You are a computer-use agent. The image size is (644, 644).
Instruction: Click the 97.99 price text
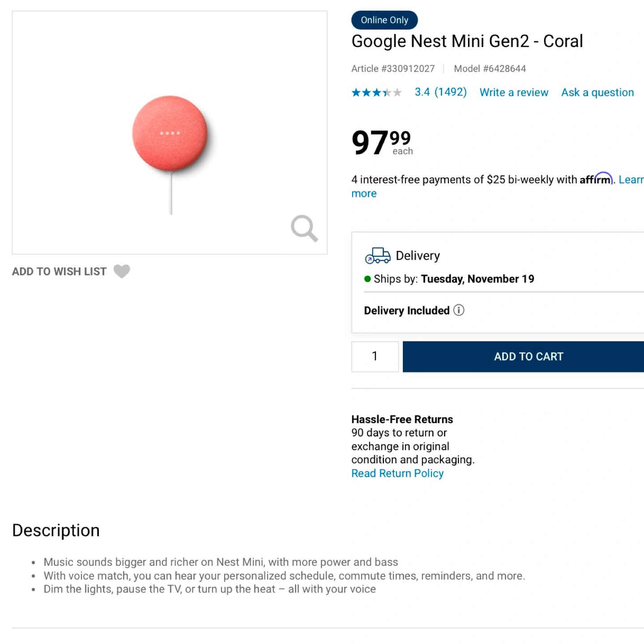pyautogui.click(x=381, y=143)
